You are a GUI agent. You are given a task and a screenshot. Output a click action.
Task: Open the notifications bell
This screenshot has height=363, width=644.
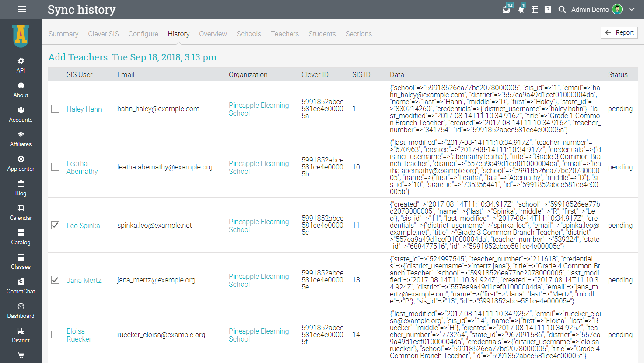pos(521,9)
